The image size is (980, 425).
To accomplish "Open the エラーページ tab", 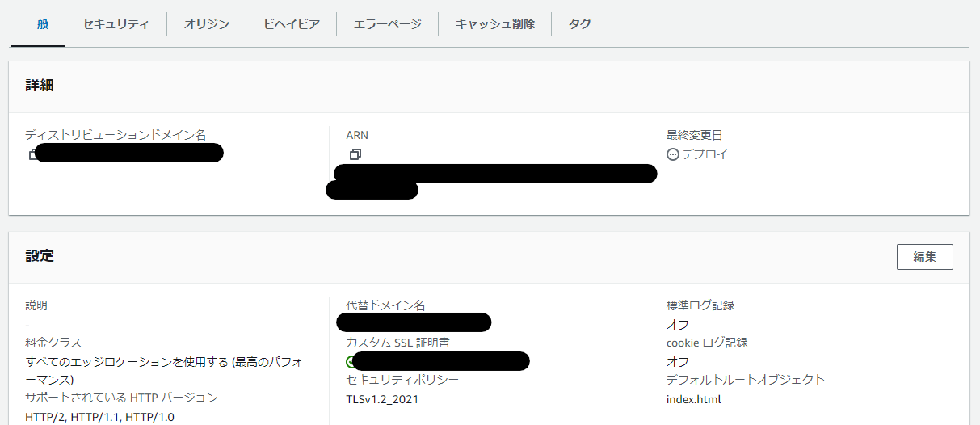I will [387, 24].
